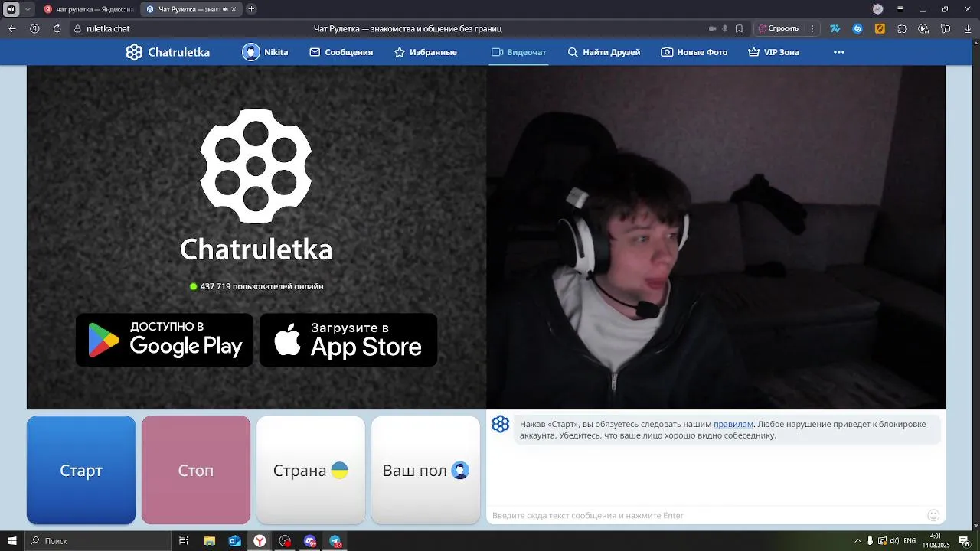Open the three-dots more menu in header
Image resolution: width=980 pixels, height=551 pixels.
pyautogui.click(x=839, y=52)
